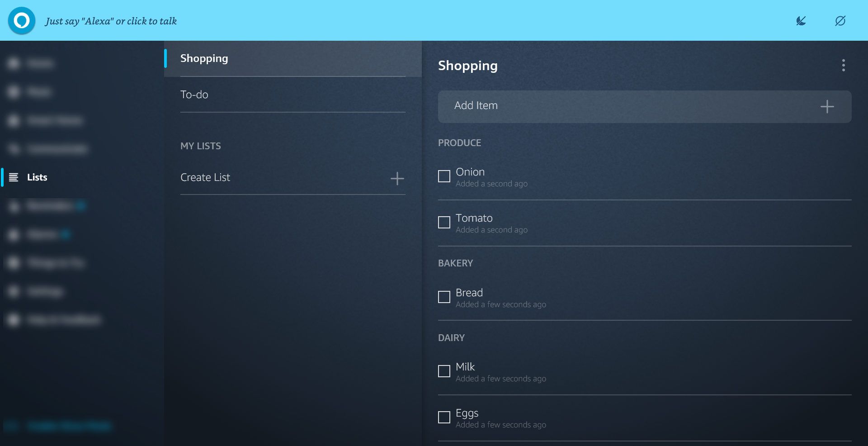This screenshot has height=446, width=868.
Task: Click the DAIRY category heading
Action: click(x=451, y=338)
